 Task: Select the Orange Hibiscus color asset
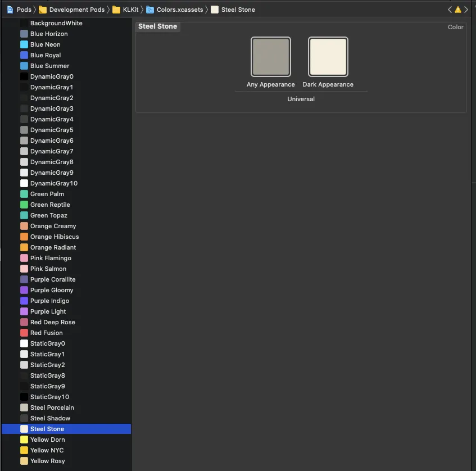[x=66, y=237]
